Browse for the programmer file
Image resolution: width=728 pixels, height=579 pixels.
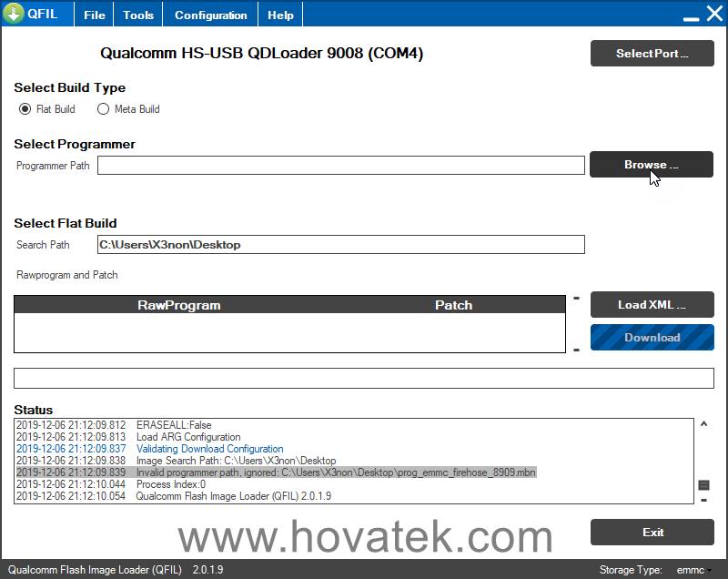(x=651, y=165)
